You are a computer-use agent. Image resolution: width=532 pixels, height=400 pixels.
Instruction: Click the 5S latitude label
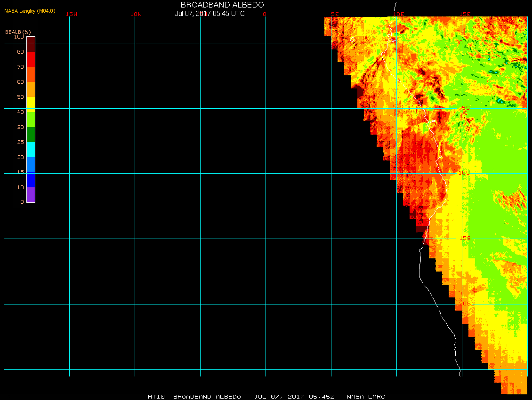(466, 108)
